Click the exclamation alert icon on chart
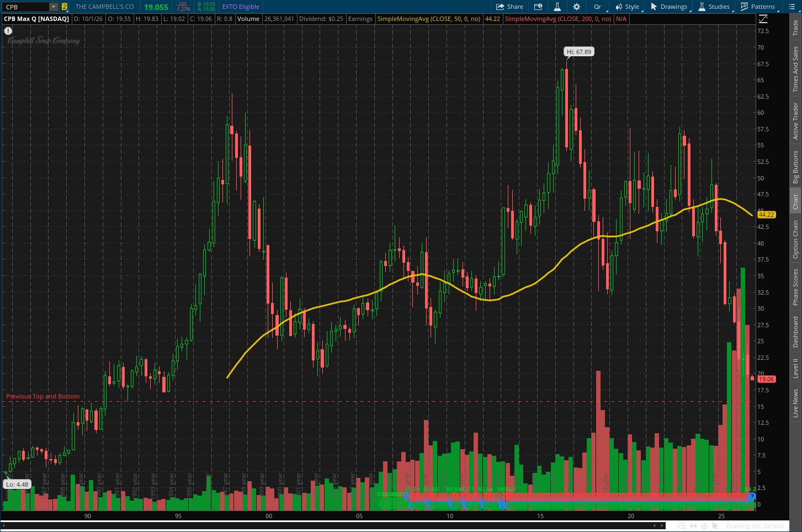This screenshot has height=532, width=802. point(8,31)
